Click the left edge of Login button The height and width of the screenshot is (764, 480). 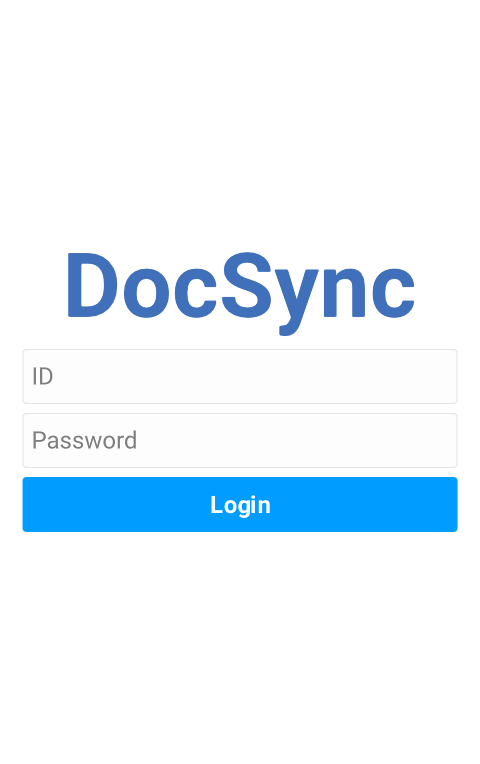tap(29, 504)
